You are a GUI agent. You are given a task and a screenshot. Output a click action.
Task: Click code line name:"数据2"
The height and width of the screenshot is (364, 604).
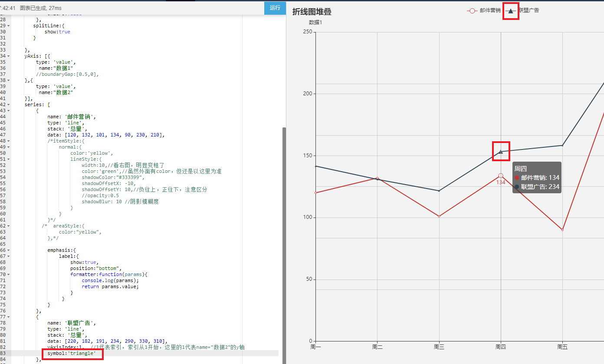click(x=56, y=92)
